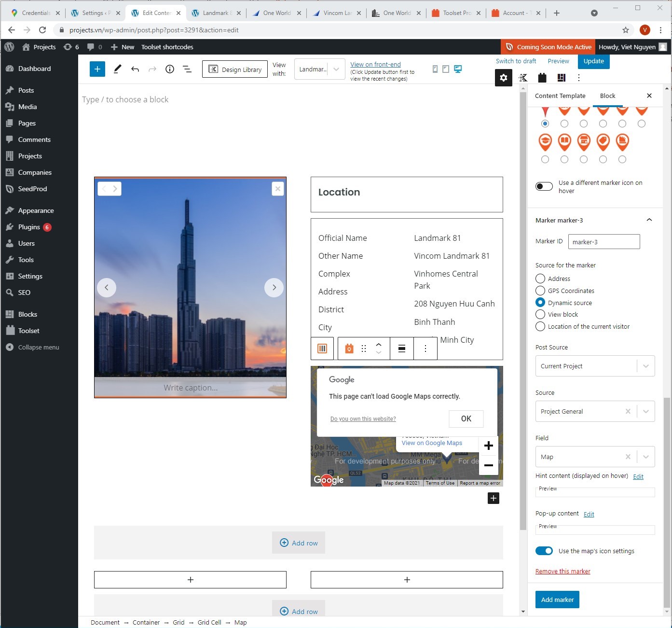Toggle the Settings gear sidebar
Screen dimensions: 672x628
[x=504, y=78]
